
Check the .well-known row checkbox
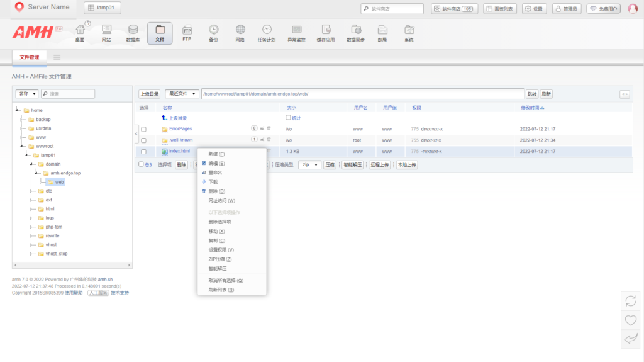click(144, 140)
